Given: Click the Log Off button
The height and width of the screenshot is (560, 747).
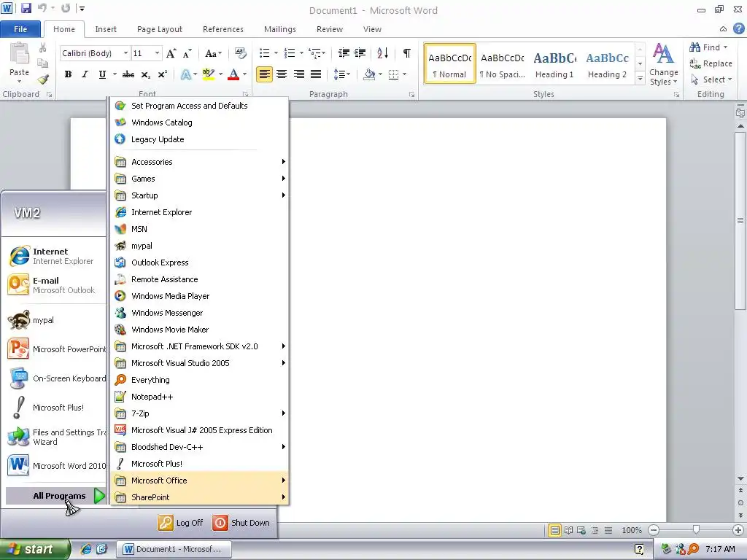Looking at the screenshot, I should click(181, 523).
